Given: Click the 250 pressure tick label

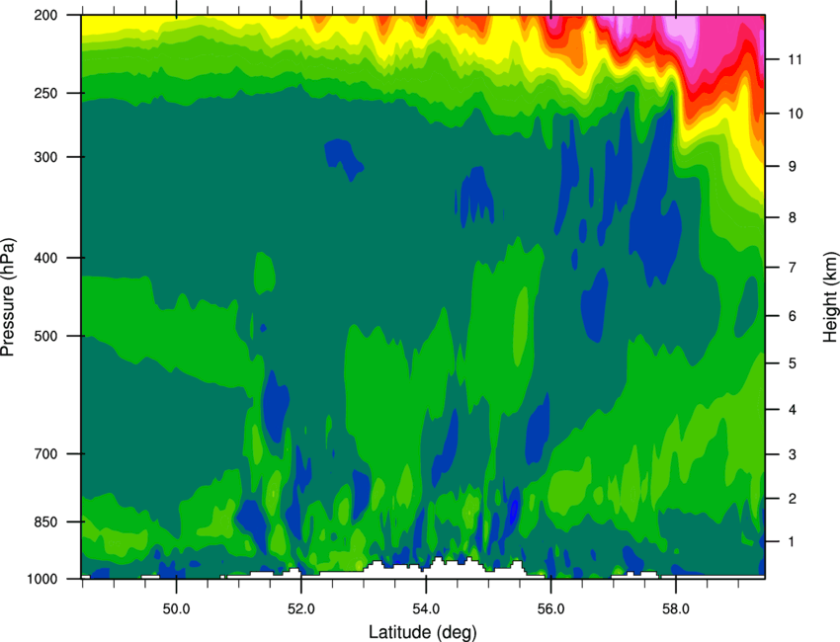Looking at the screenshot, I should [x=46, y=93].
